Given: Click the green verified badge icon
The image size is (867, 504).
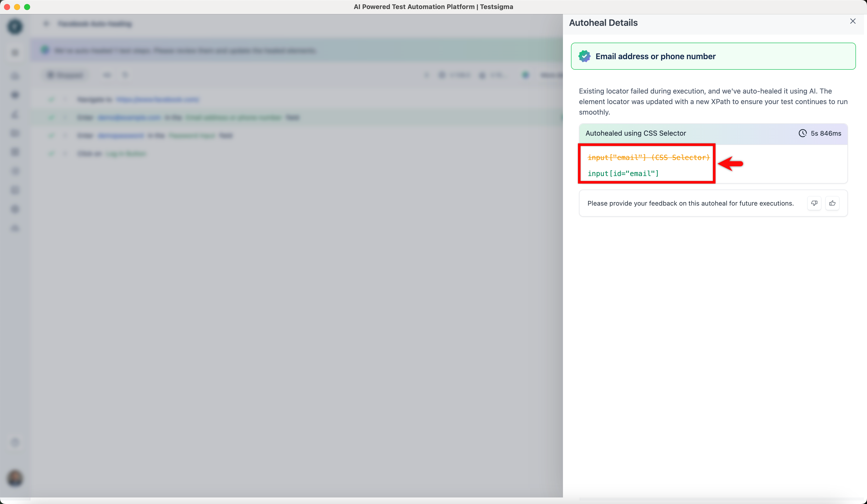Looking at the screenshot, I should (584, 56).
